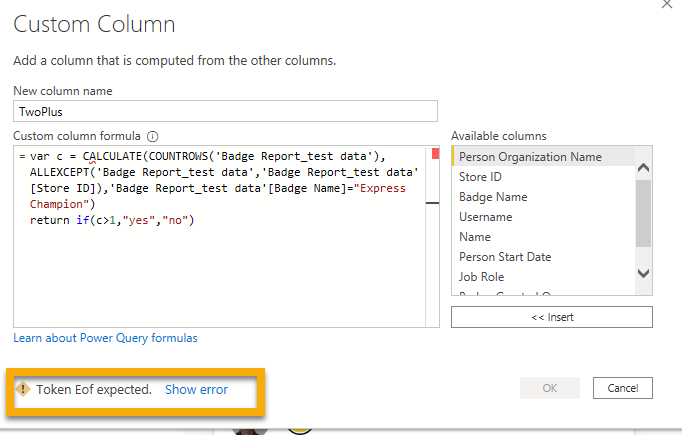682x435 pixels.
Task: Select Job Role in Available columns
Action: pos(543,277)
